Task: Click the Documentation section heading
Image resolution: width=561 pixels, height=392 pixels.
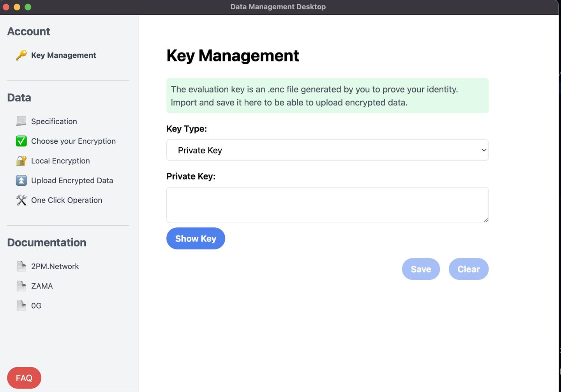Action: point(47,243)
